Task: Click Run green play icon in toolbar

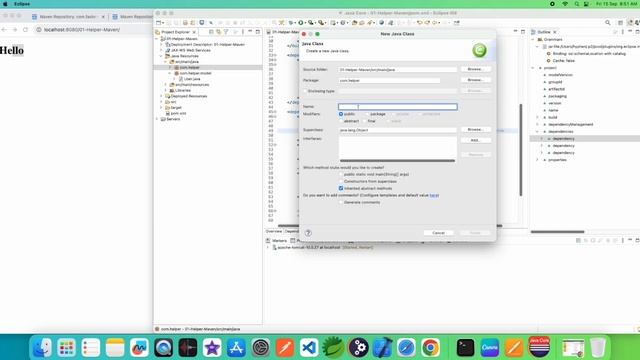Action: pos(301,23)
